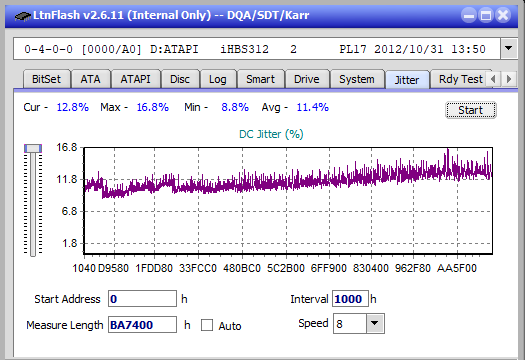
Task: Switch to the Disc tab
Action: tap(180, 79)
